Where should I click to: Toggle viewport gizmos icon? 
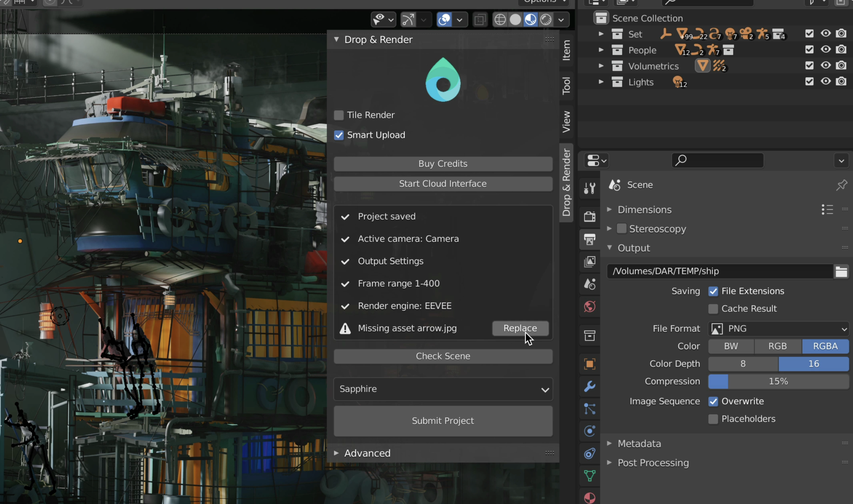tap(408, 19)
